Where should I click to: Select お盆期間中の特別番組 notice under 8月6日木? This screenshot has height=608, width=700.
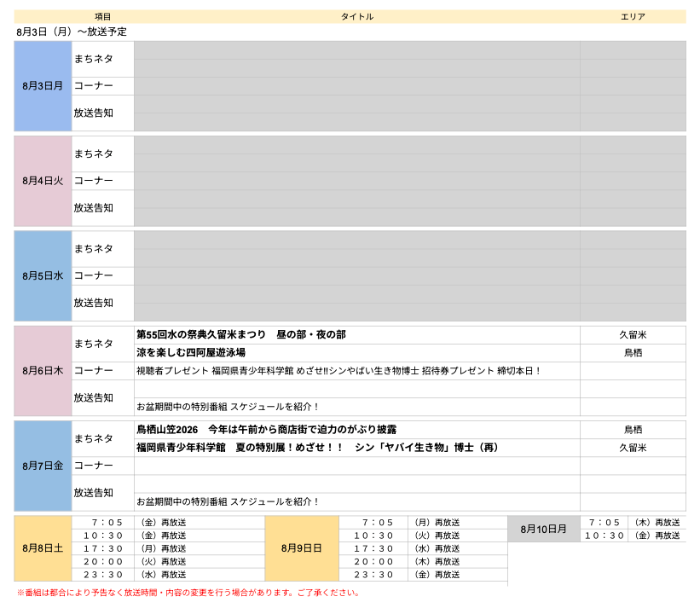tap(228, 407)
